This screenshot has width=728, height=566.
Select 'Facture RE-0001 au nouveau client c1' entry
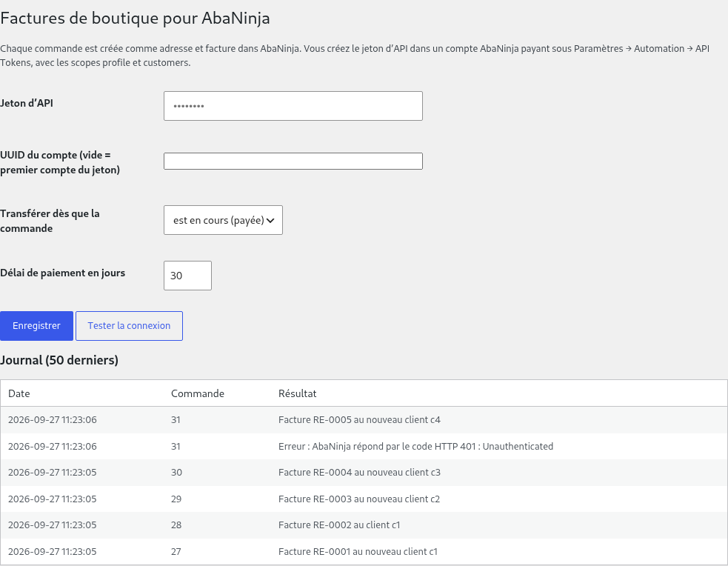click(x=358, y=552)
